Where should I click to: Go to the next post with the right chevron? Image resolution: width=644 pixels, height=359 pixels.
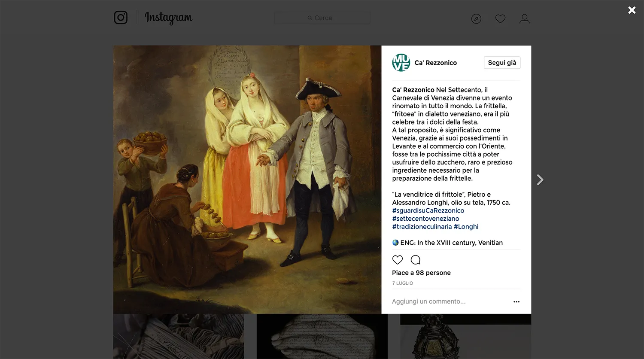pyautogui.click(x=540, y=179)
